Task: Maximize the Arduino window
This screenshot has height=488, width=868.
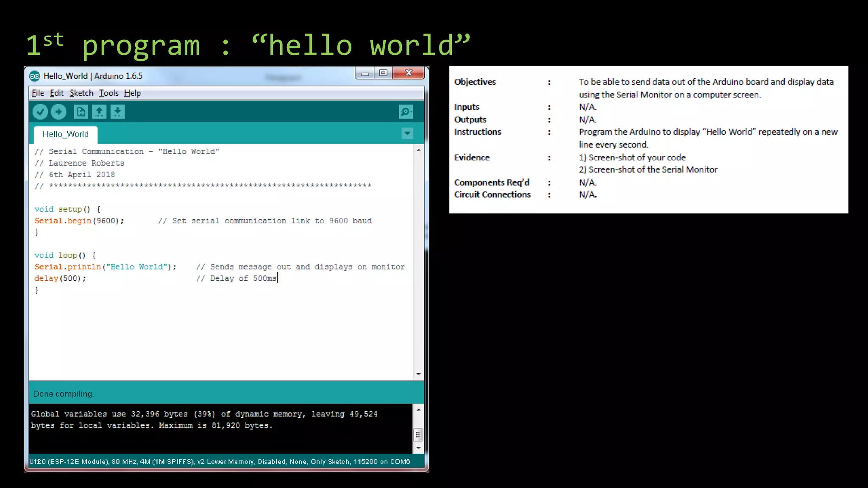Action: pos(383,73)
